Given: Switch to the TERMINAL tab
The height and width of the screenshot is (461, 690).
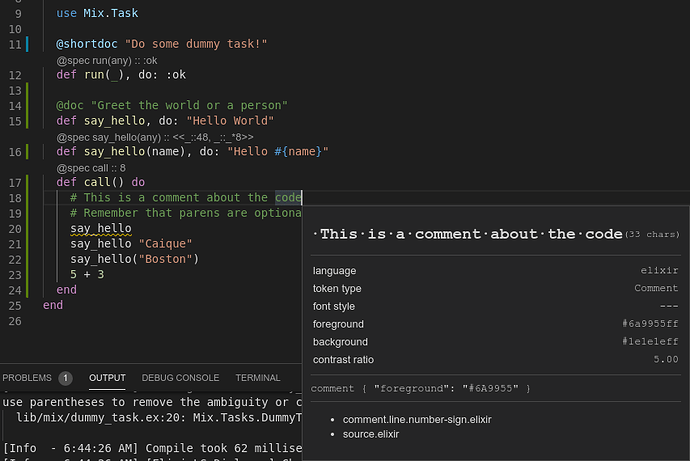Looking at the screenshot, I should 257,378.
